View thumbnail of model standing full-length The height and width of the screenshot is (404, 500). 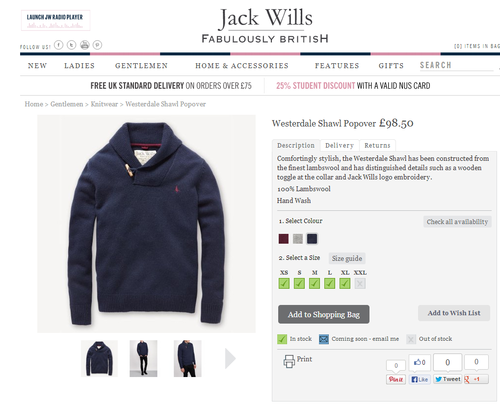pyautogui.click(x=143, y=359)
